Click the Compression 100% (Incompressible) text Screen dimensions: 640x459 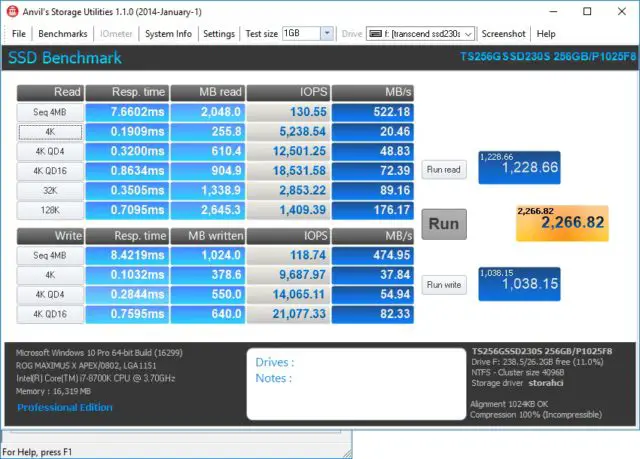[x=536, y=415]
